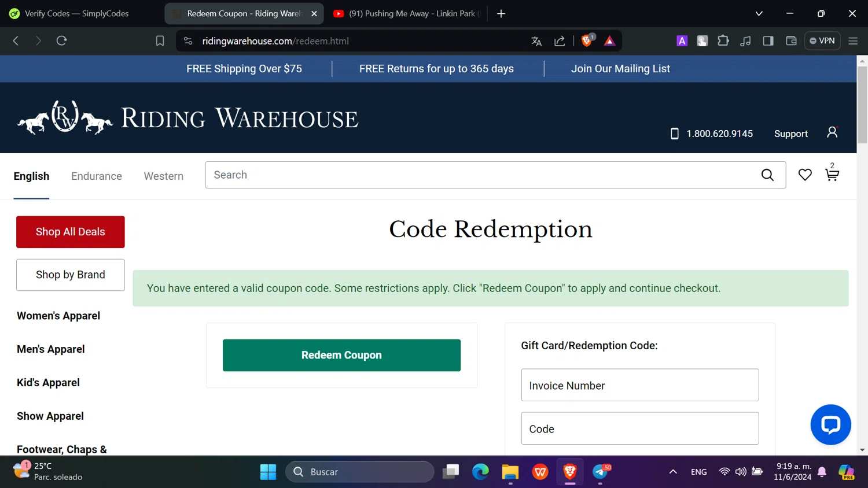Open the account user icon
The image size is (868, 488).
(x=832, y=132)
